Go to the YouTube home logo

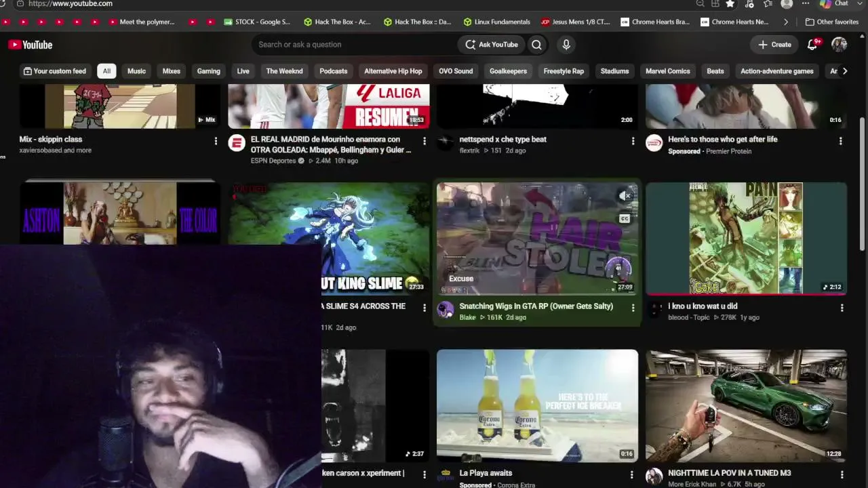click(31, 45)
